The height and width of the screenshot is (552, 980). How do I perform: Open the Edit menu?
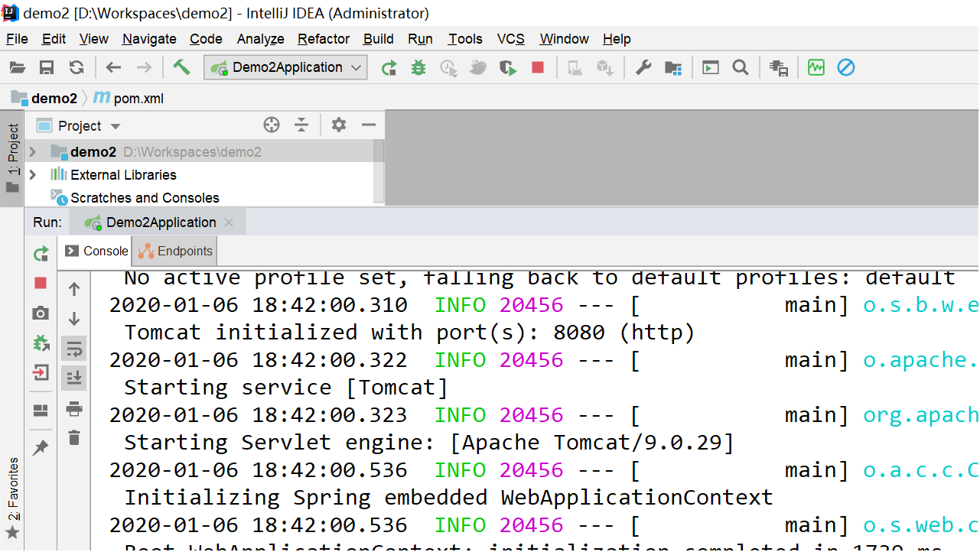coord(54,39)
